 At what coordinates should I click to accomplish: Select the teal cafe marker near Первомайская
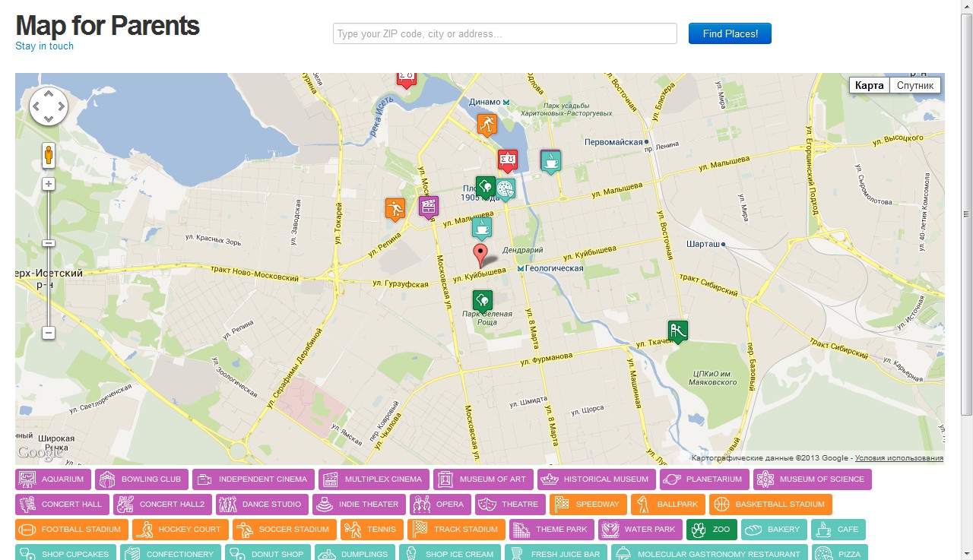551,161
